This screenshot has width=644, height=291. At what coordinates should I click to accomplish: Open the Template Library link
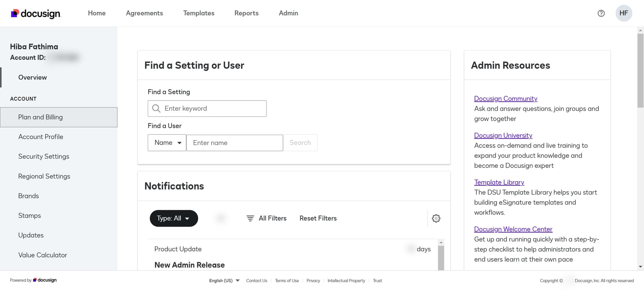coord(499,182)
